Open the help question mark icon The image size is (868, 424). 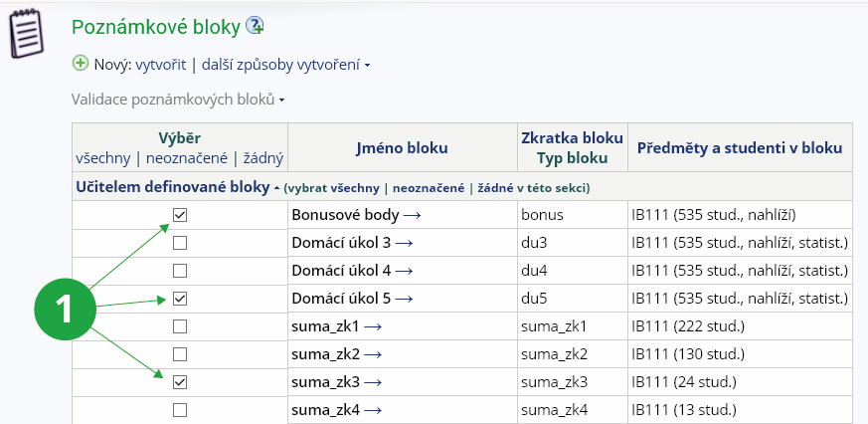click(x=255, y=26)
